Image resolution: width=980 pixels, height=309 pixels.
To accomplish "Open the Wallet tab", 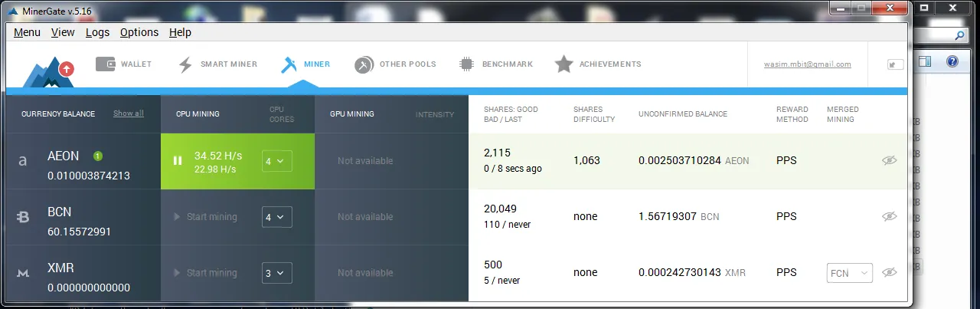I will point(123,64).
